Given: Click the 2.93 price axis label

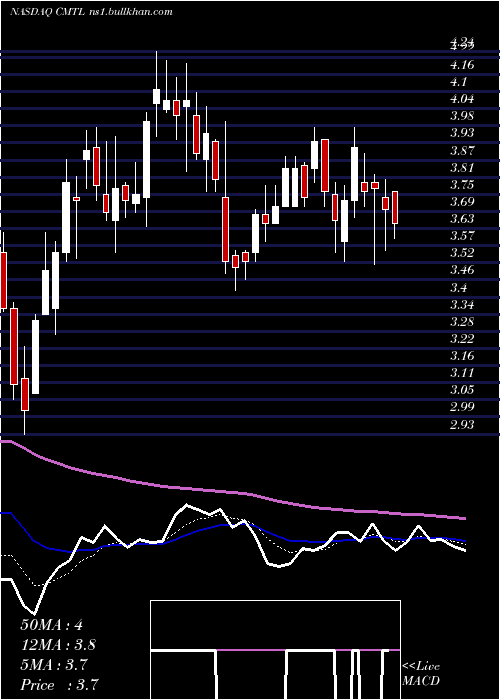Looking at the screenshot, I should pyautogui.click(x=462, y=425).
